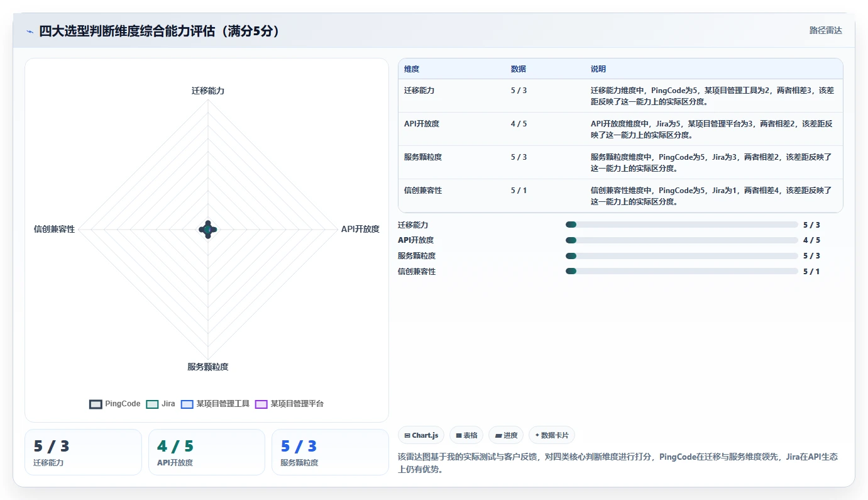Toggle the PingCode legend swatch
The width and height of the screenshot is (868, 500).
coord(96,404)
